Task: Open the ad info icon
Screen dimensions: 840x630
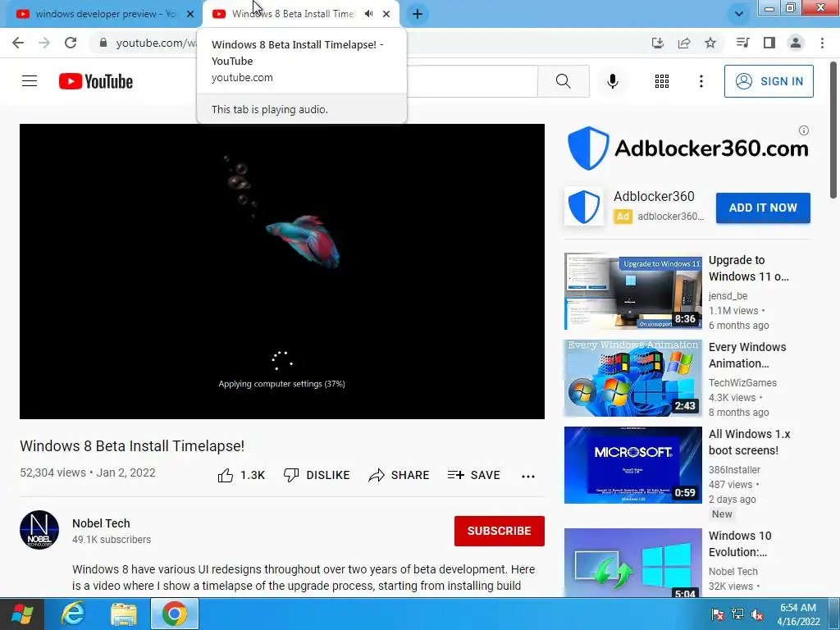Action: [804, 130]
